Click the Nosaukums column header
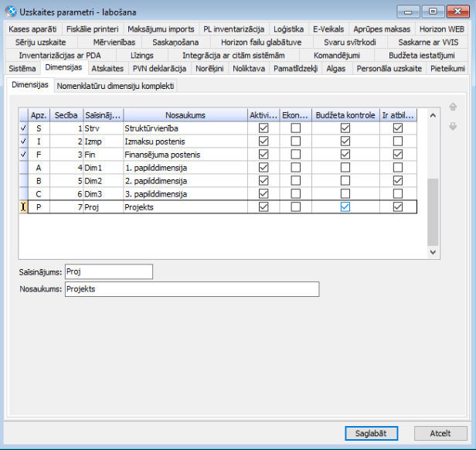The image size is (476, 450). click(x=185, y=115)
